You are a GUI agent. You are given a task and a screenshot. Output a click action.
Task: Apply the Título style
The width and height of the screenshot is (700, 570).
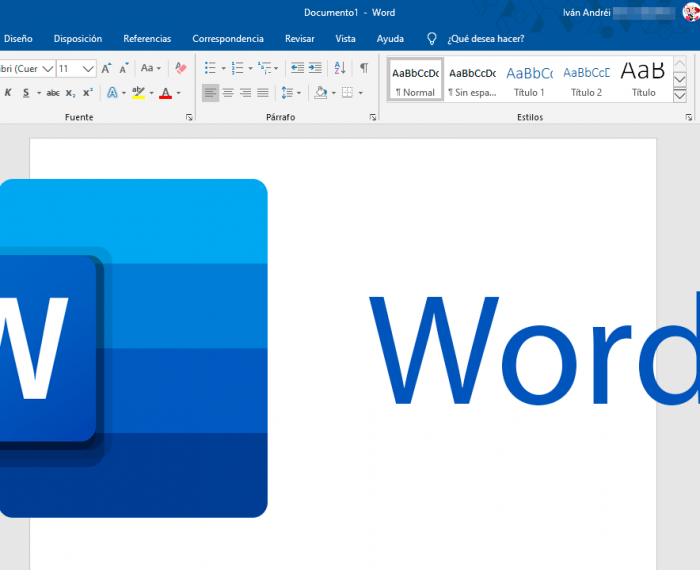point(643,80)
